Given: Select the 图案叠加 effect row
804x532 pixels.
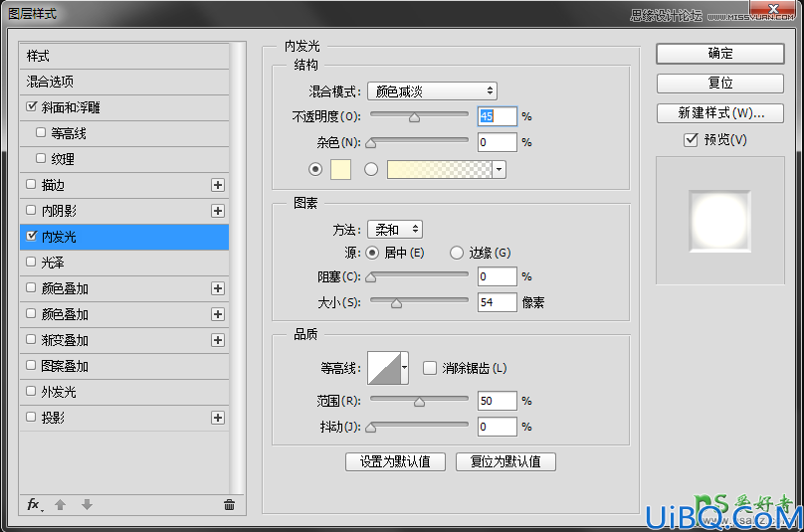Looking at the screenshot, I should click(124, 366).
